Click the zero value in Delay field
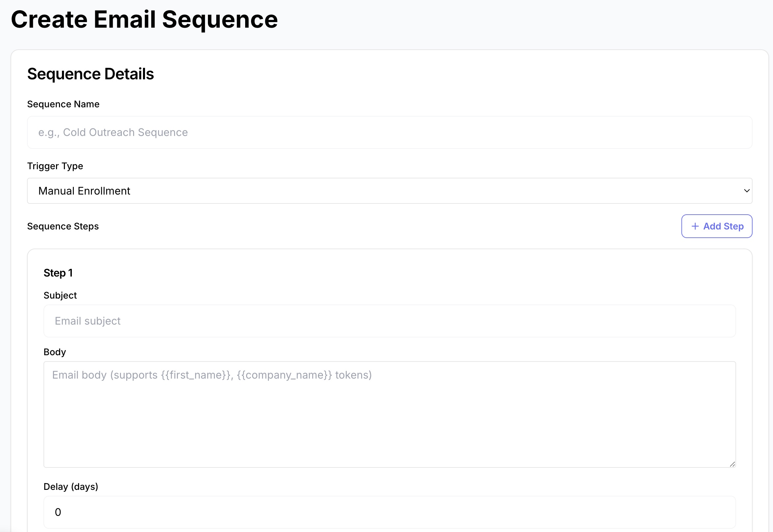The width and height of the screenshot is (773, 532). click(58, 512)
